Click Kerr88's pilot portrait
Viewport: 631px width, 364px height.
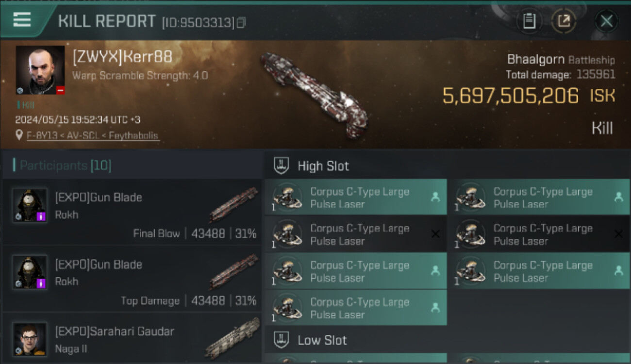point(40,70)
